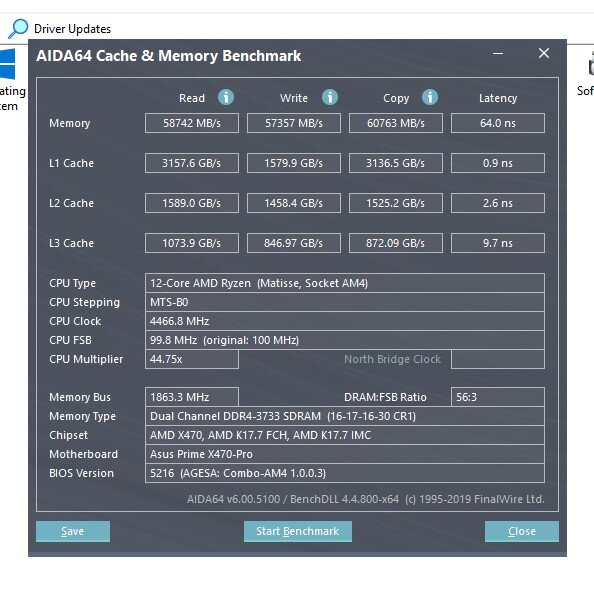Click the Copy info icon
This screenshot has height=590, width=594.
pyautogui.click(x=430, y=97)
